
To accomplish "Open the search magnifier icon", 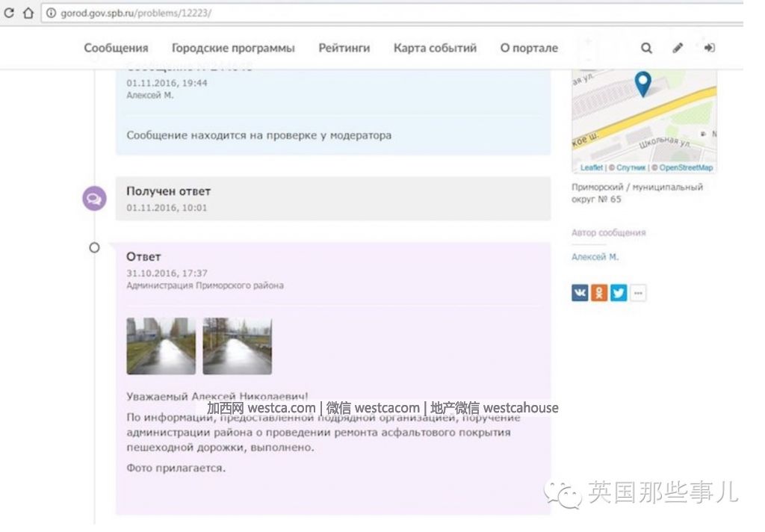I will click(x=646, y=48).
